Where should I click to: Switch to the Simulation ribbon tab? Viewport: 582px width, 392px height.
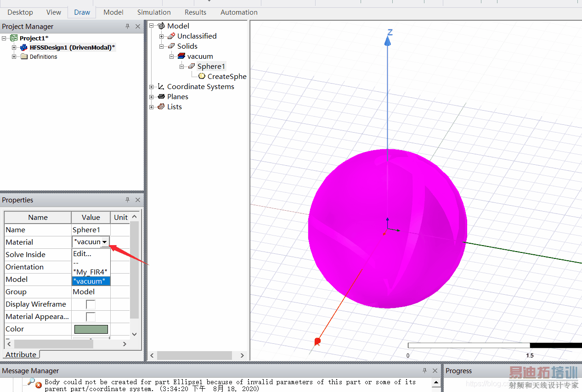pos(154,12)
